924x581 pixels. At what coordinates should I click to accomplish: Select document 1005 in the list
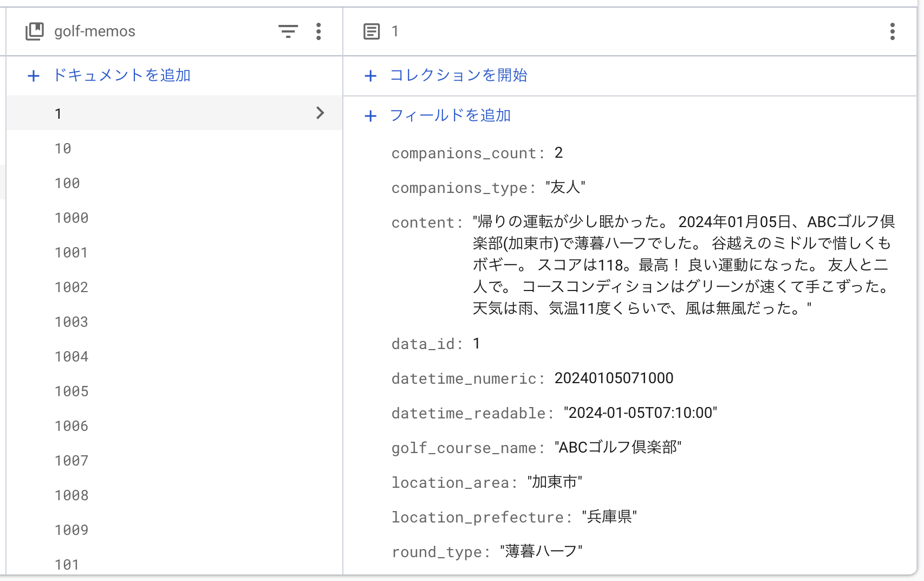point(71,391)
